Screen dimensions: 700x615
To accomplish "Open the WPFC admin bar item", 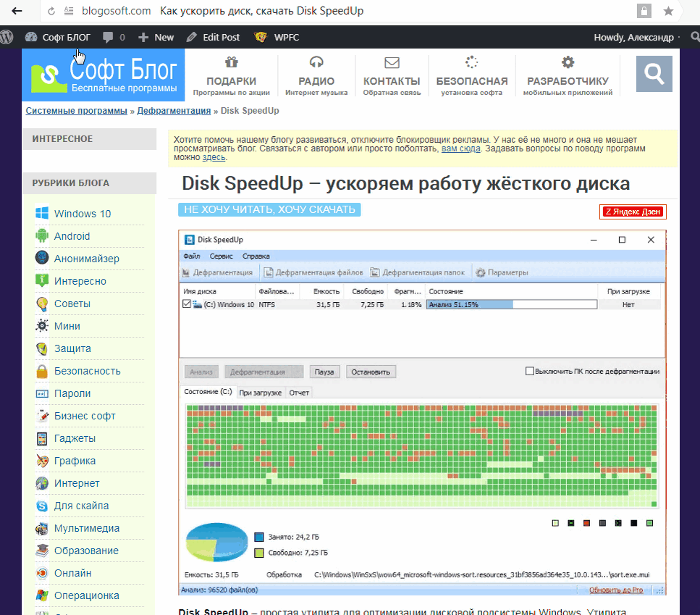I will click(x=277, y=38).
